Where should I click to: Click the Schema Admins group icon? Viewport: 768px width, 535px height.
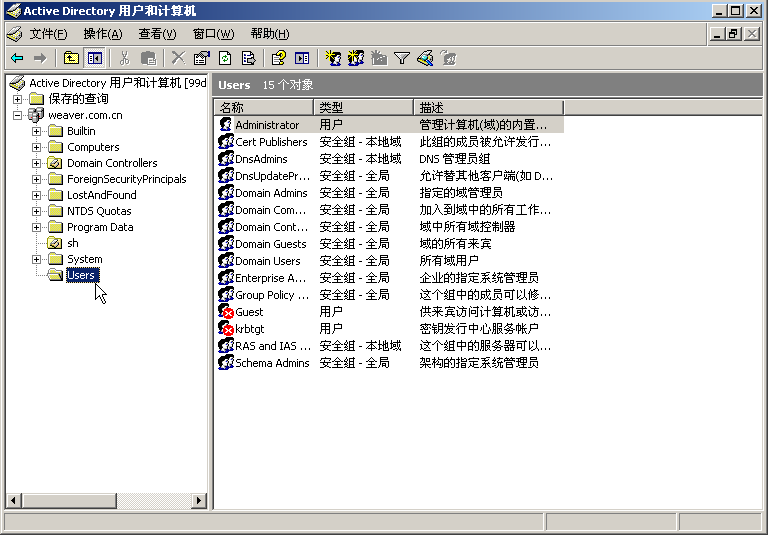(x=225, y=363)
